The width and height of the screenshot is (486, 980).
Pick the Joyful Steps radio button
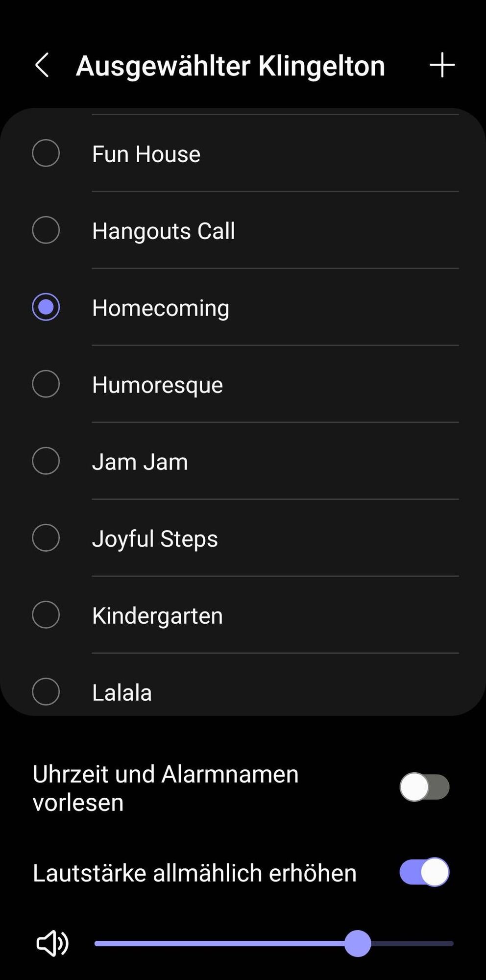[x=46, y=538]
